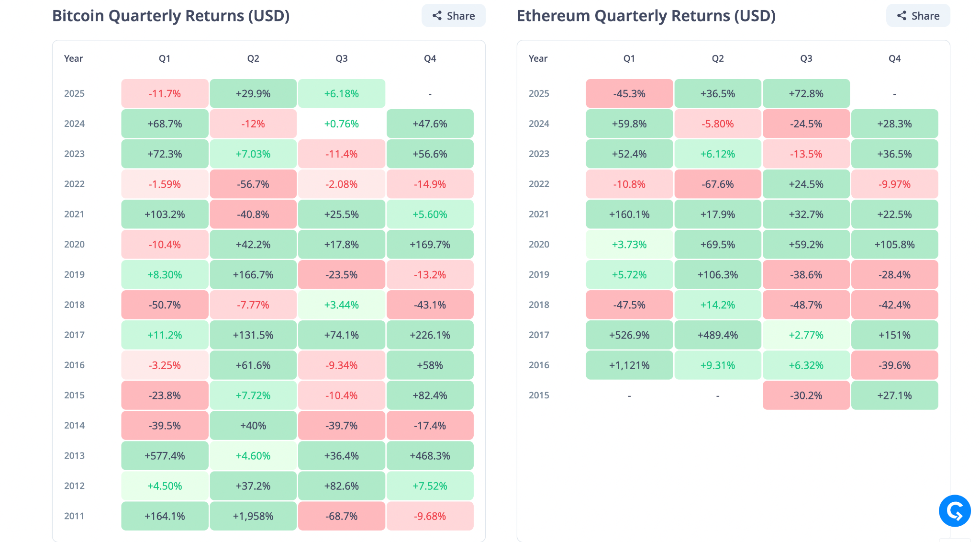
Task: Select Ethereum 2025 Q1 cell -45.3%
Action: 629,93
